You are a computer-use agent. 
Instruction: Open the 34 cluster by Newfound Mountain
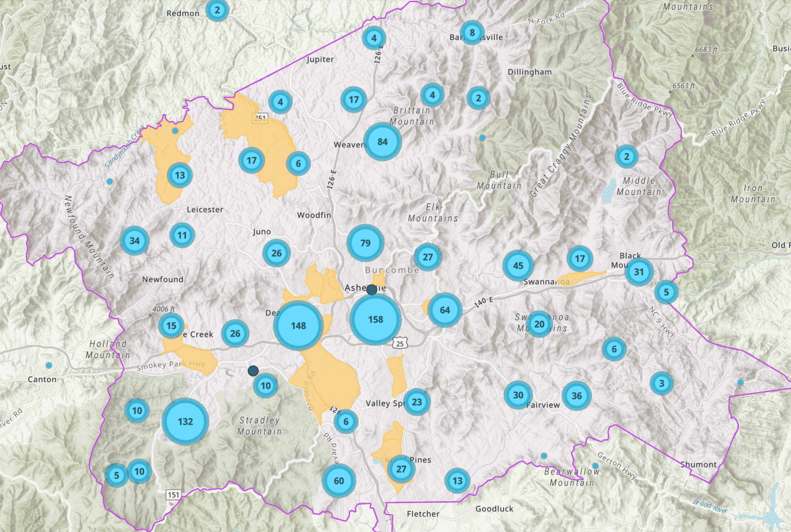[x=134, y=240]
